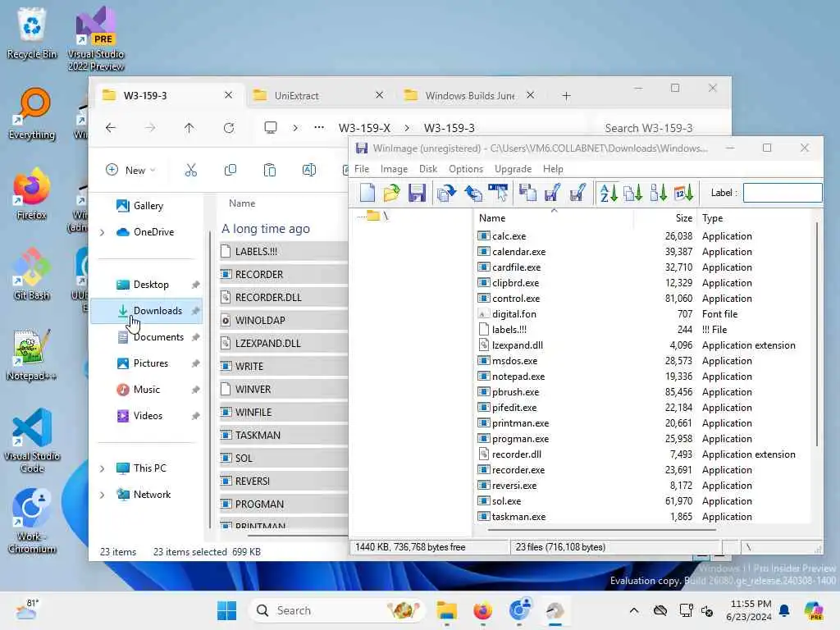This screenshot has height=630, width=840.
Task: Select calc.exe in WinImage file list
Action: tap(509, 235)
